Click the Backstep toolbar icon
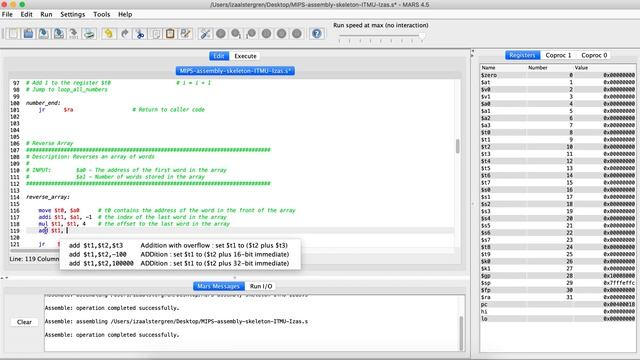This screenshot has height=360, width=640. coord(251,33)
